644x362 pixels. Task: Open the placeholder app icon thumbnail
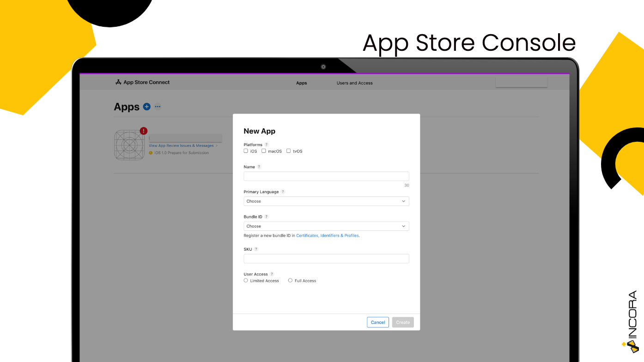(129, 145)
